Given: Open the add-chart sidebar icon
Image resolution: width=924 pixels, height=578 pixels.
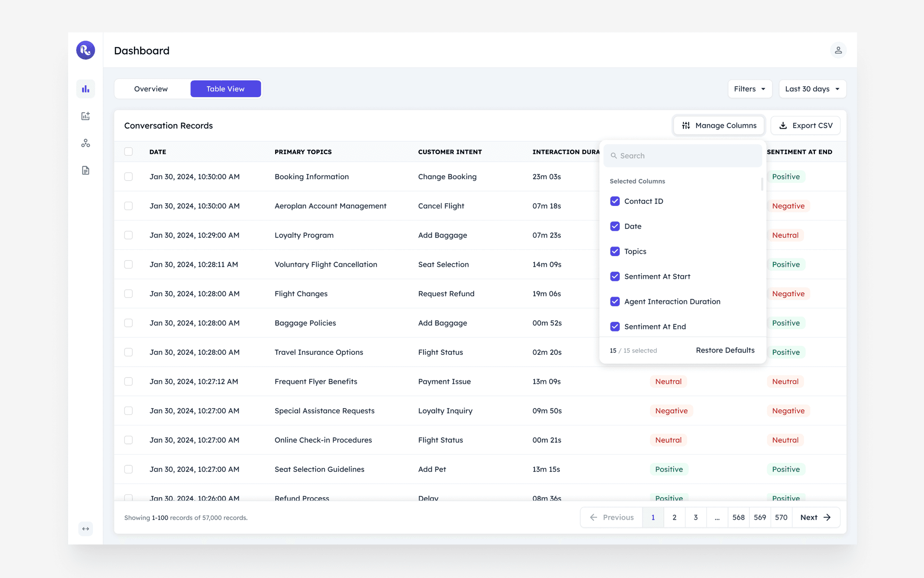Looking at the screenshot, I should (85, 116).
